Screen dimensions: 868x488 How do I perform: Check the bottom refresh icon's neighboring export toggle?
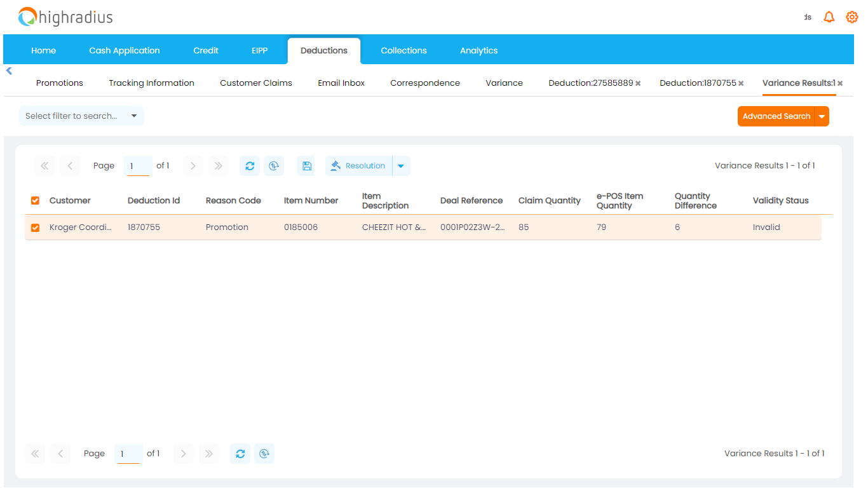[264, 453]
